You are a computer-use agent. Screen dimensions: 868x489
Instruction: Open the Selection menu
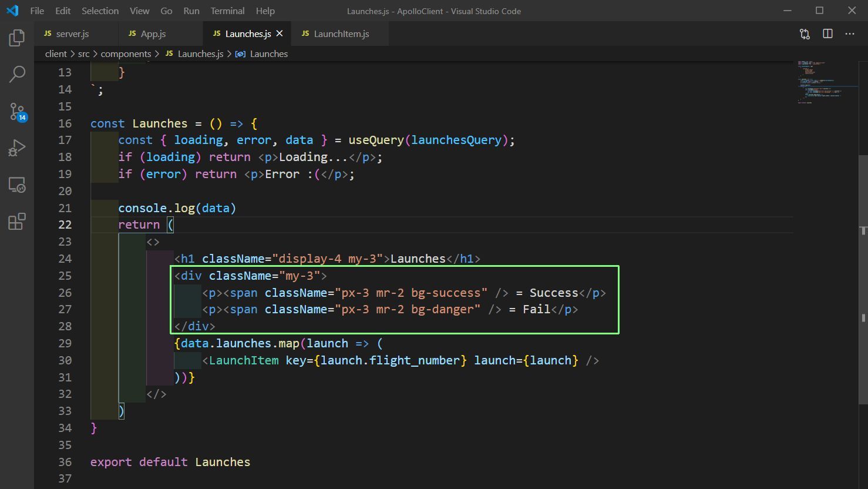[100, 11]
